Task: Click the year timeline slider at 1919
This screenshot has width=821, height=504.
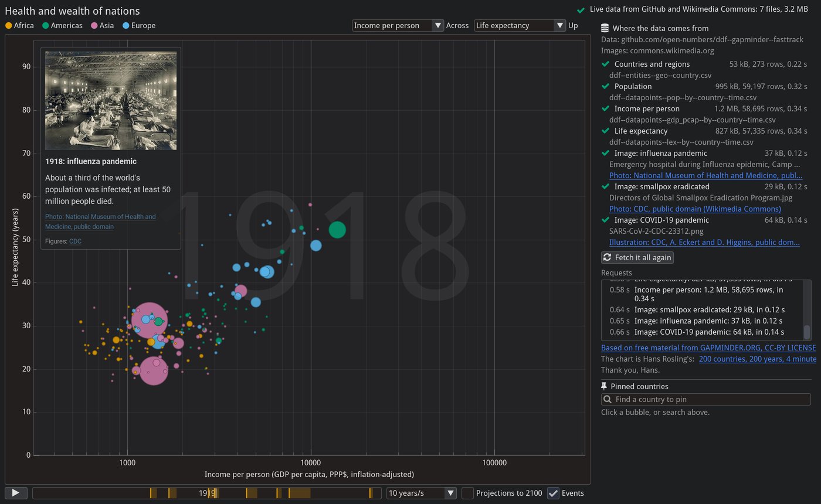Action: pos(207,493)
